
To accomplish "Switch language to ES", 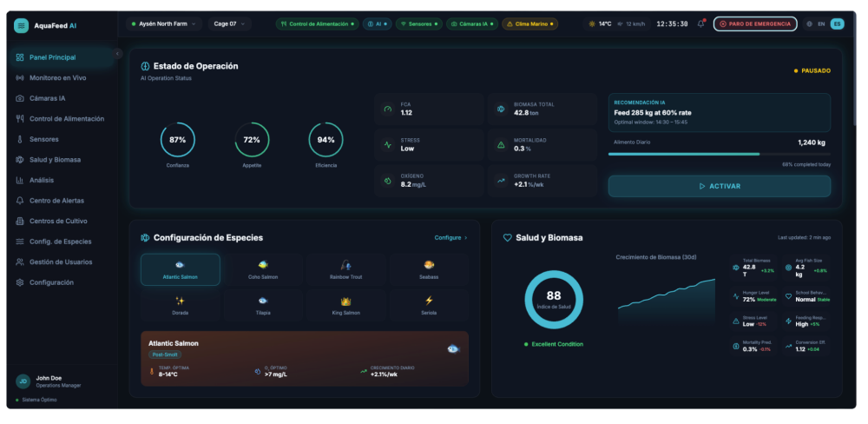I will pos(837,23).
